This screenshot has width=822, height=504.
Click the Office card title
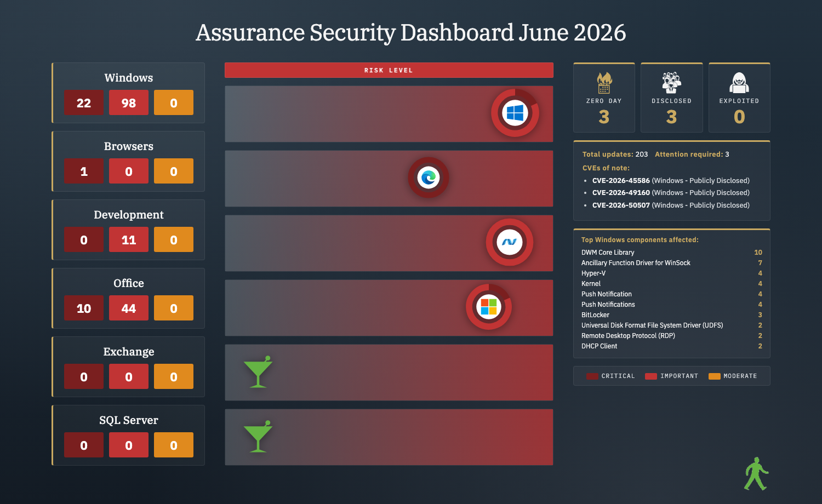coord(129,283)
